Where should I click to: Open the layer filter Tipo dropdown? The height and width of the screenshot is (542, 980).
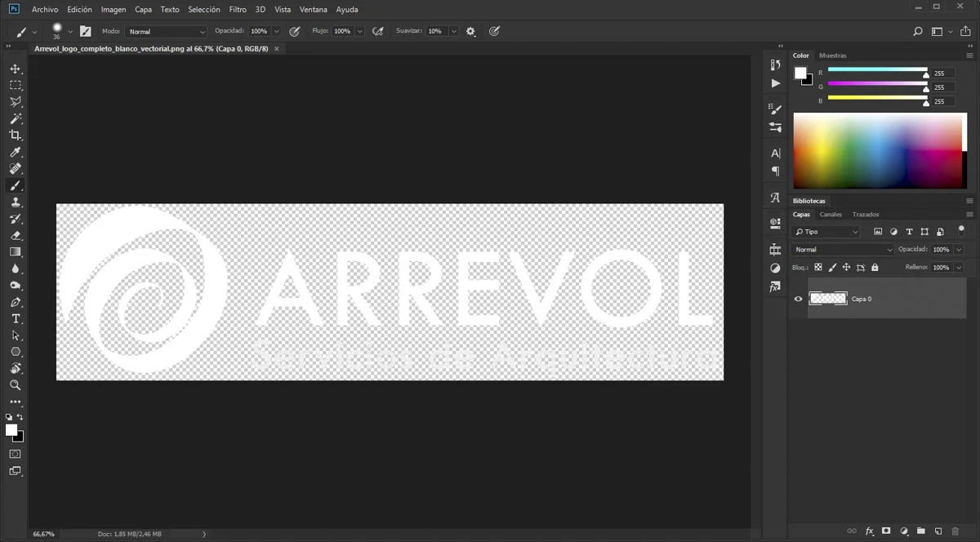point(825,232)
